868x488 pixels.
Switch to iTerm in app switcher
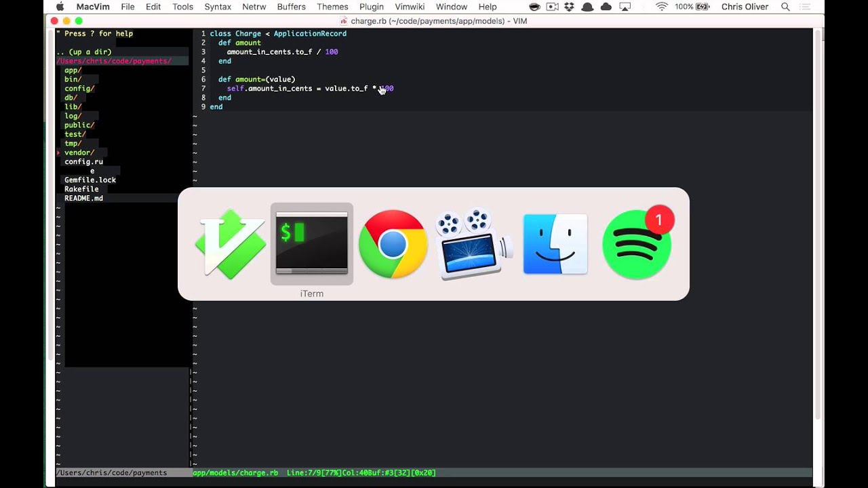(312, 243)
